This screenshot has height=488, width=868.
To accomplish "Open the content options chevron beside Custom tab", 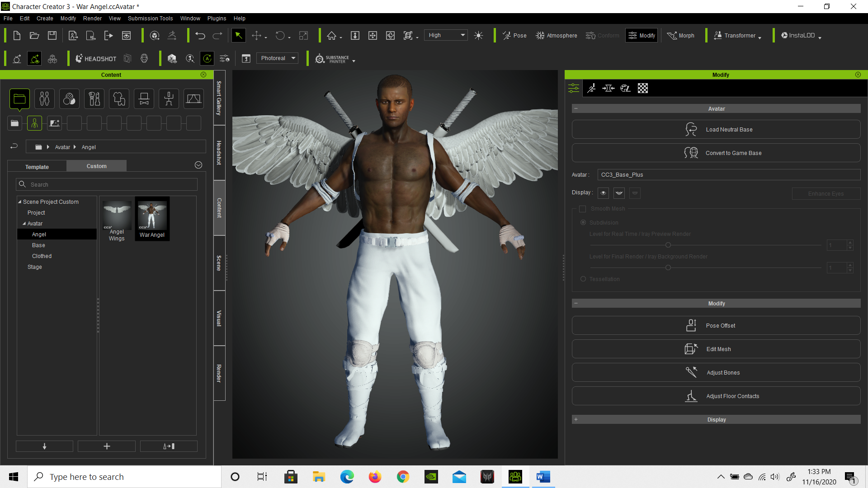I will (x=198, y=165).
